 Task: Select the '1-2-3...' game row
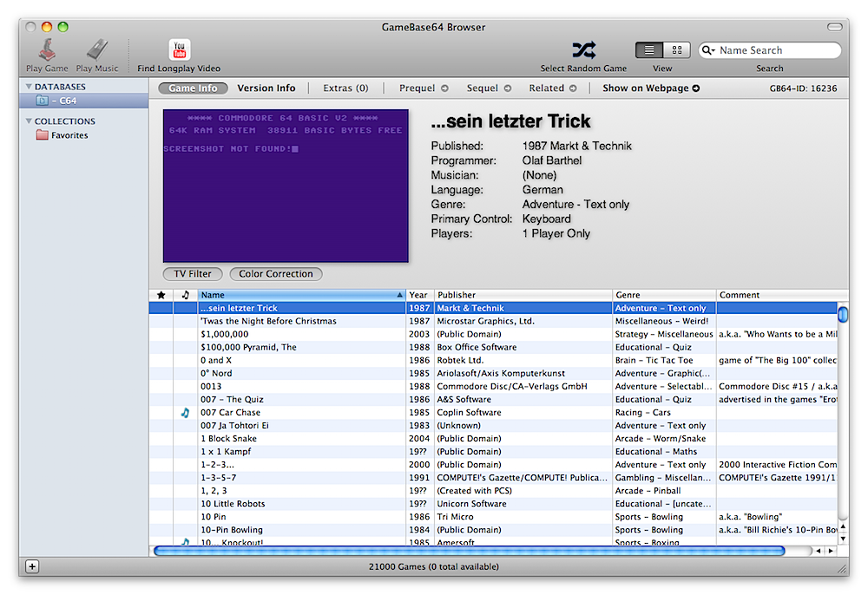coord(493,465)
